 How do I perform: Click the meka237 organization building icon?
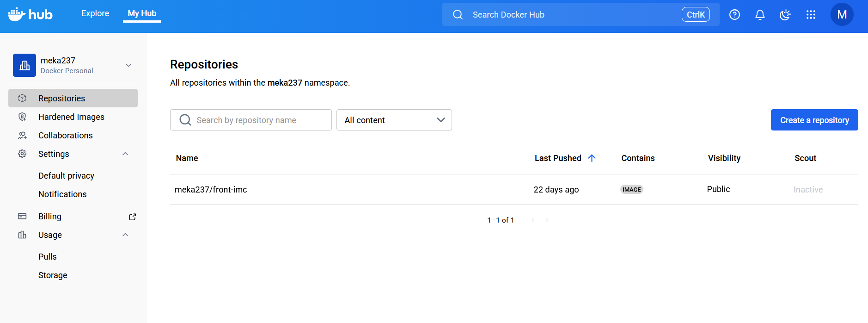[24, 65]
